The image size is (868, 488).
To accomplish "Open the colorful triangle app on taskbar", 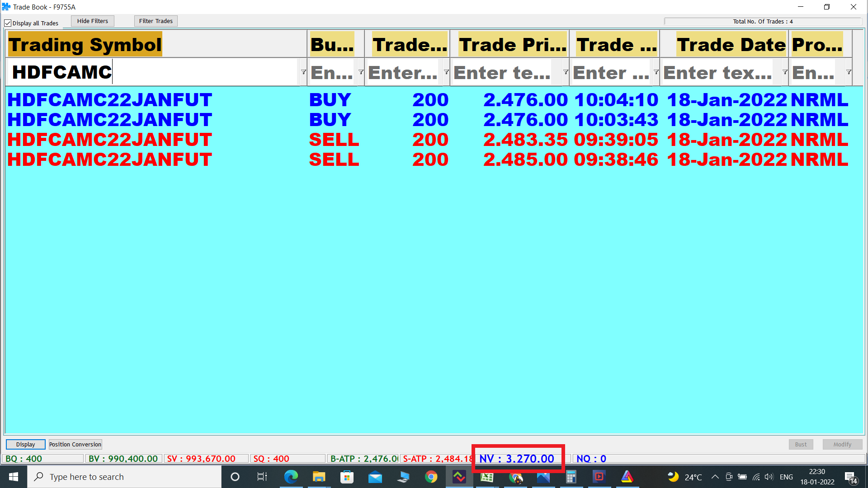I will 627,477.
